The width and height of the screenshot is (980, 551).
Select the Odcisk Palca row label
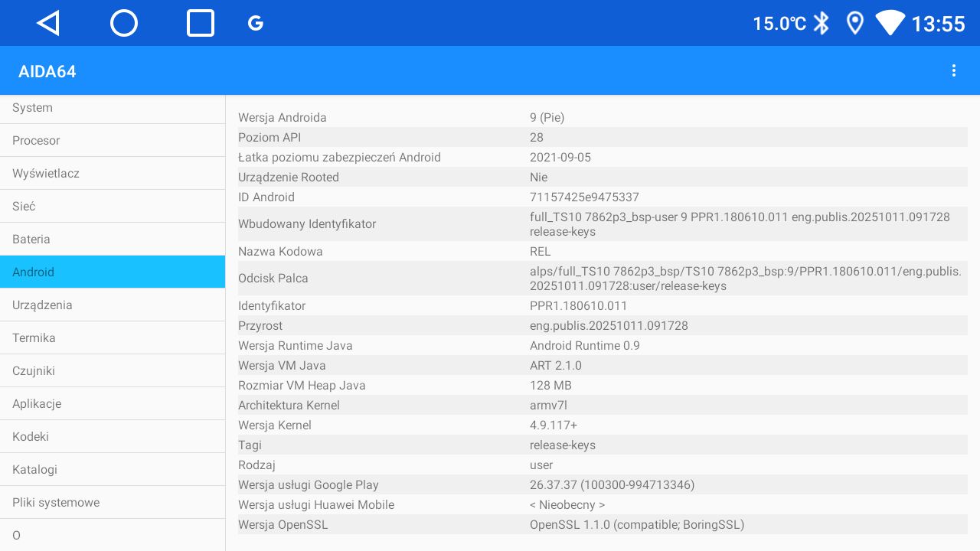coord(273,279)
